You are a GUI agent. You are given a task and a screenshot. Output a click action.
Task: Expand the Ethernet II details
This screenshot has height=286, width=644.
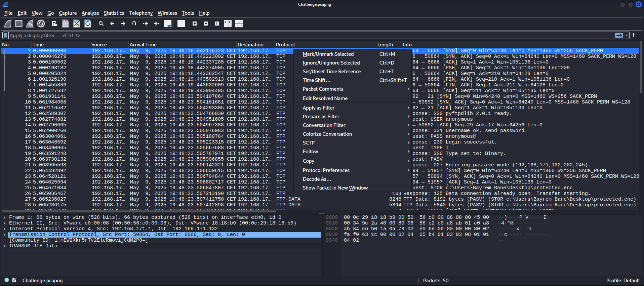(5, 223)
